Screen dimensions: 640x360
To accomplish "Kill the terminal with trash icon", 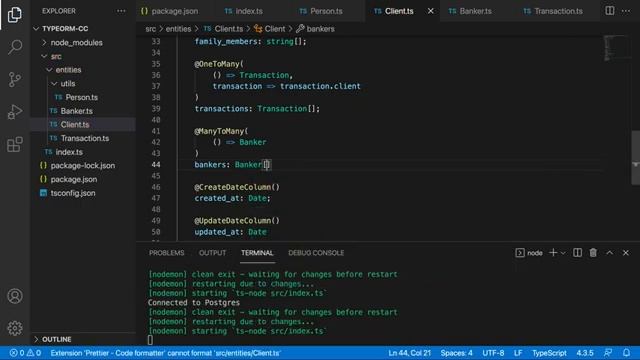I will pos(593,253).
